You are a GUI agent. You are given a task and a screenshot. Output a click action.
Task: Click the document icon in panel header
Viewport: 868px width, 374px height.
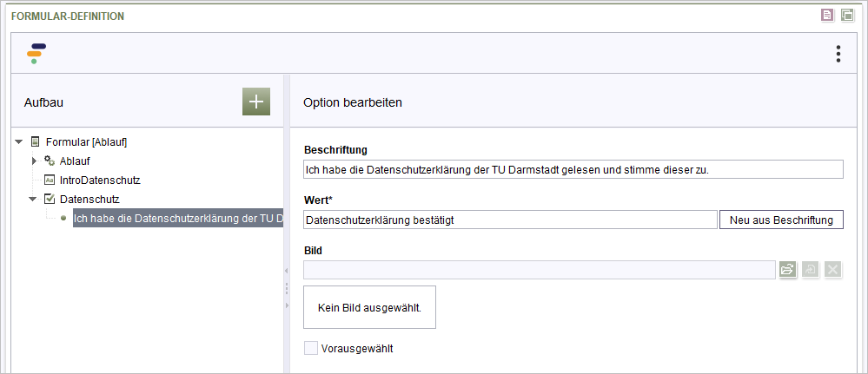click(x=827, y=15)
